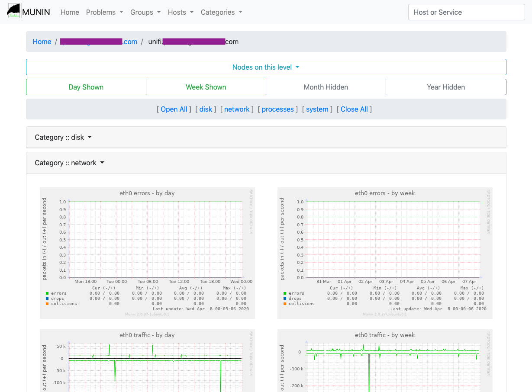532x392 pixels.
Task: Toggle the Day Shown graphs button
Action: pyautogui.click(x=86, y=87)
